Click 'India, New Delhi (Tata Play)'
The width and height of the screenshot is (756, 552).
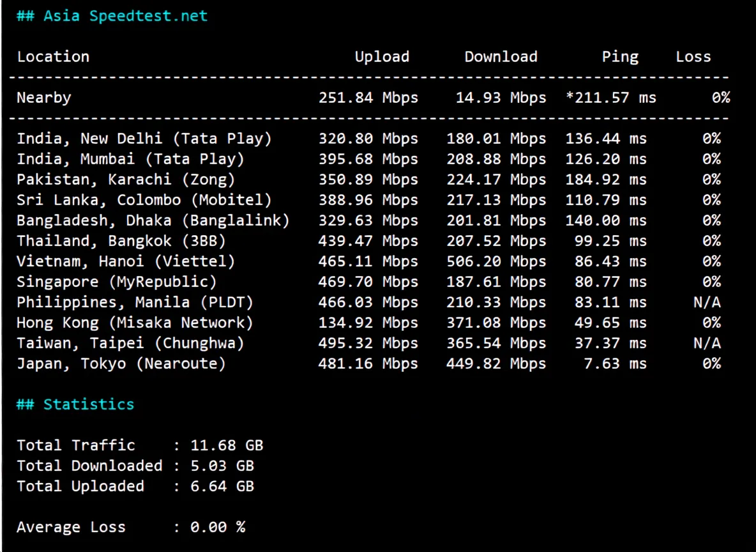point(145,139)
